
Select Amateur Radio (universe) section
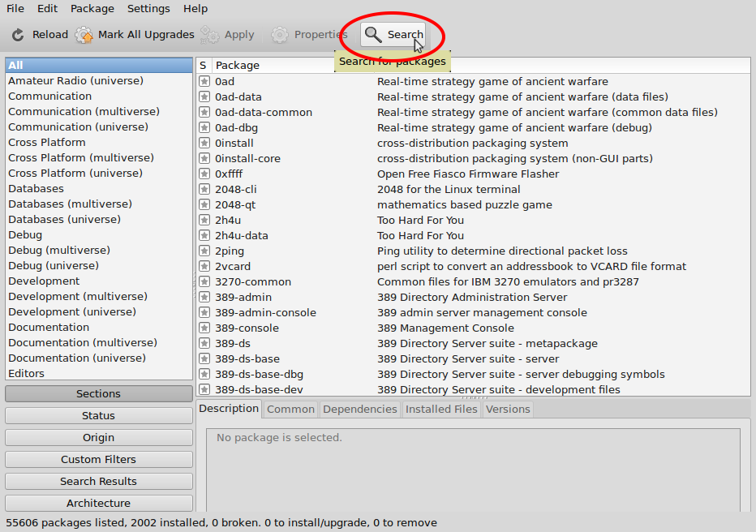pyautogui.click(x=99, y=80)
